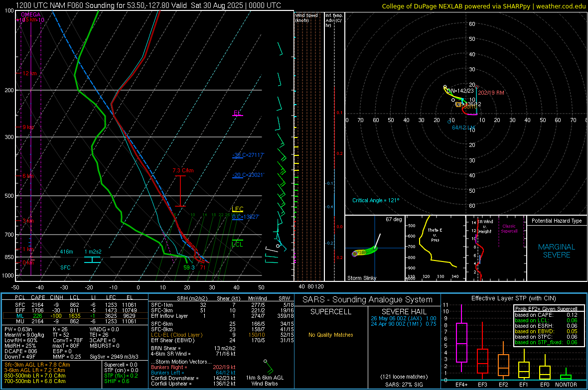588x390 pixels.
Task: Select the 26 May 06 00Z (JAX) hail analog
Action: pyautogui.click(x=404, y=318)
